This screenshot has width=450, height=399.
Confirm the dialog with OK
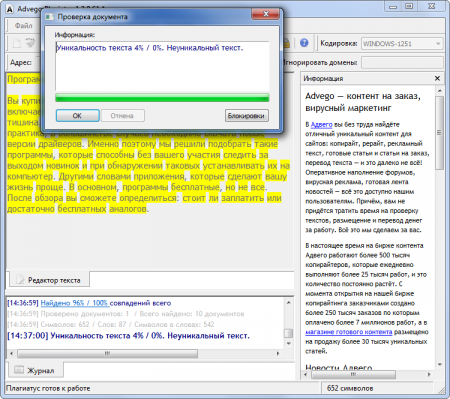click(x=77, y=116)
